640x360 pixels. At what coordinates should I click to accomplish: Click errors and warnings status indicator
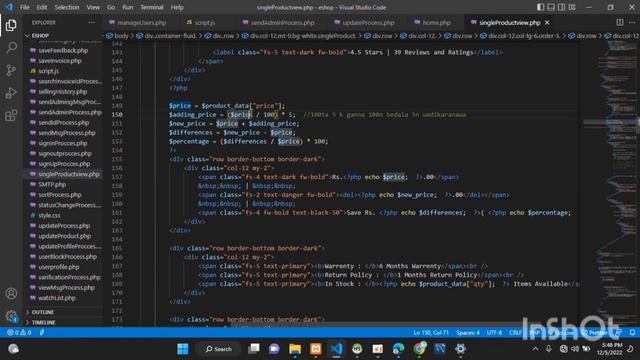19,333
